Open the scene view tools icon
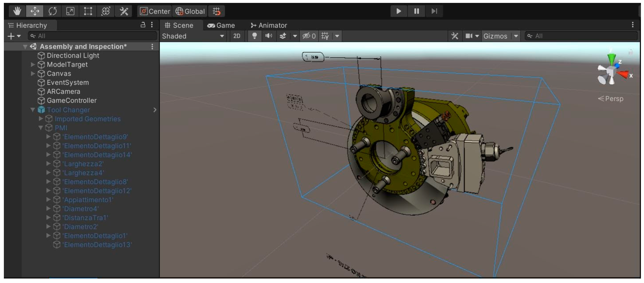 tap(455, 36)
